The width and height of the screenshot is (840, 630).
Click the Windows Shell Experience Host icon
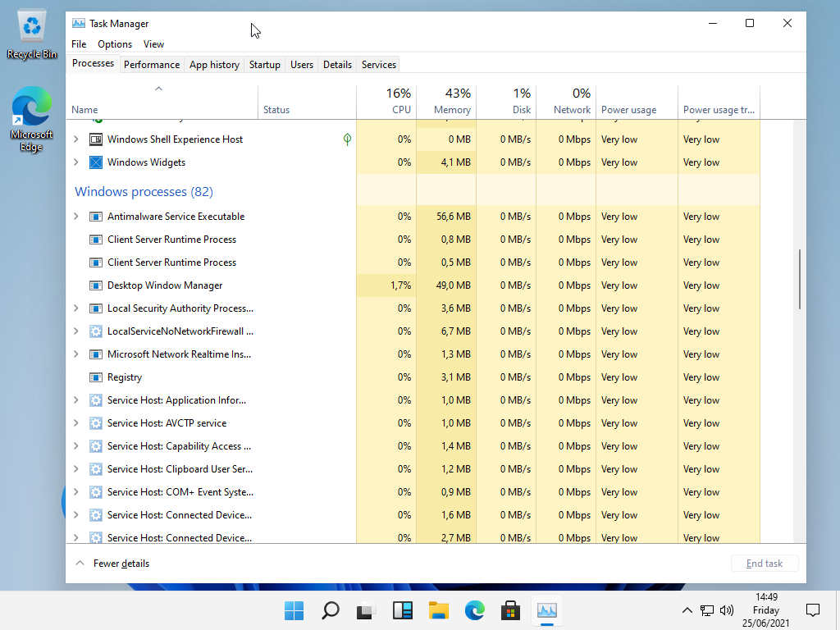95,139
